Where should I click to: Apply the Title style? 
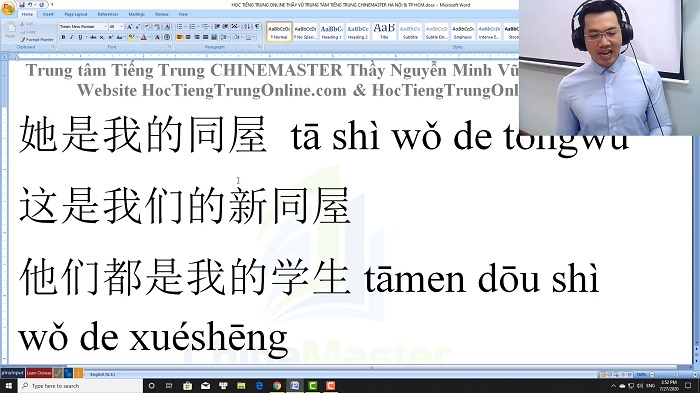pos(384,32)
